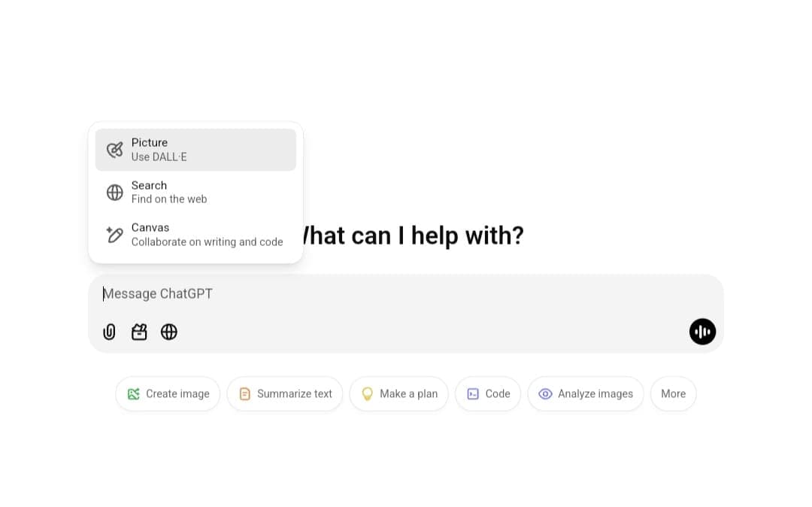
Task: Click the paperclip attachment icon
Action: 109,332
